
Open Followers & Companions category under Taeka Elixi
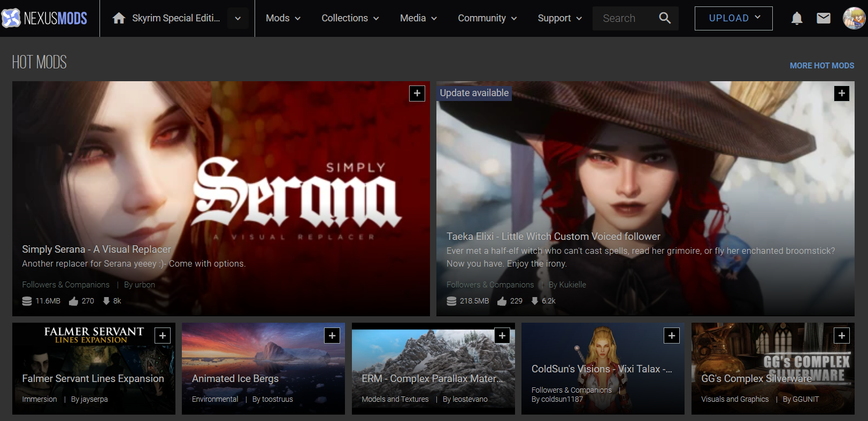pos(490,285)
